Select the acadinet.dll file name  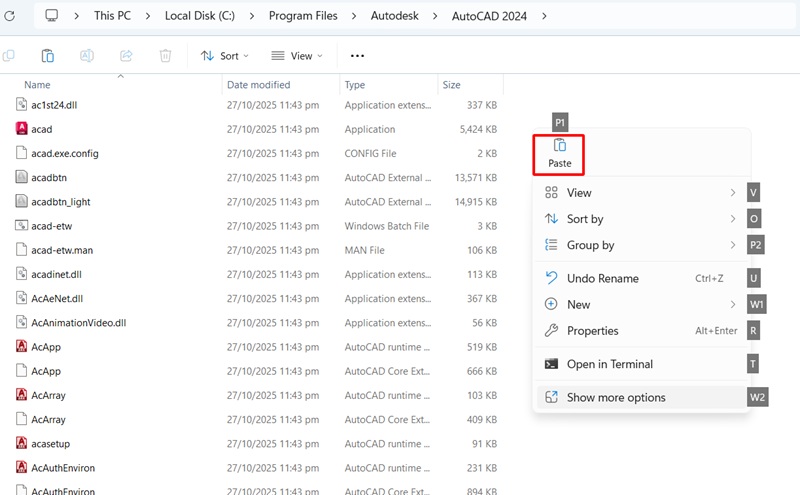[56, 274]
